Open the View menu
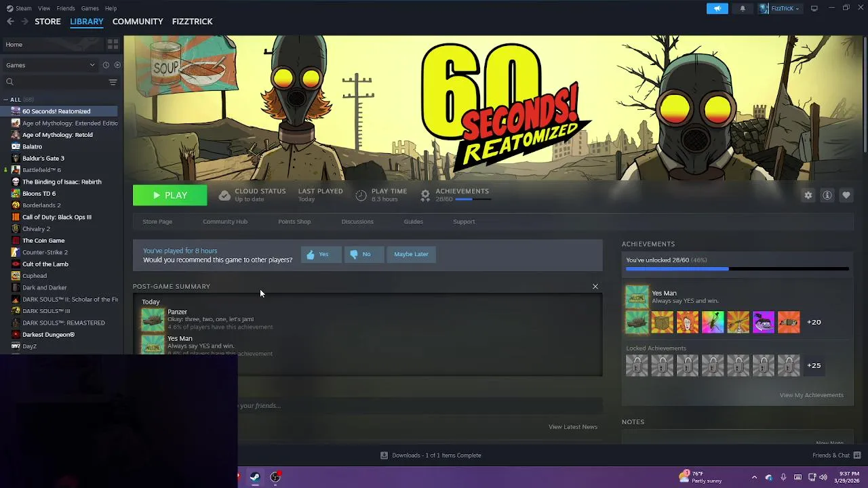This screenshot has height=488, width=868. [x=44, y=8]
